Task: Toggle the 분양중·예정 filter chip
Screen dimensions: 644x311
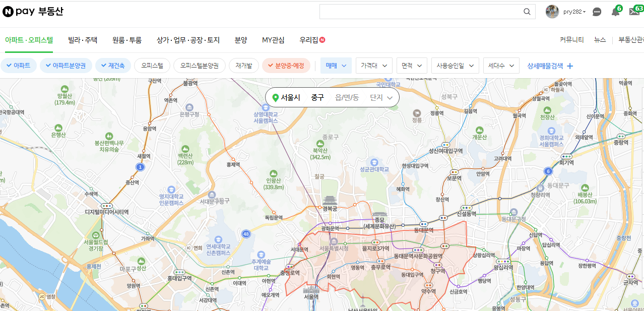Action: (286, 66)
